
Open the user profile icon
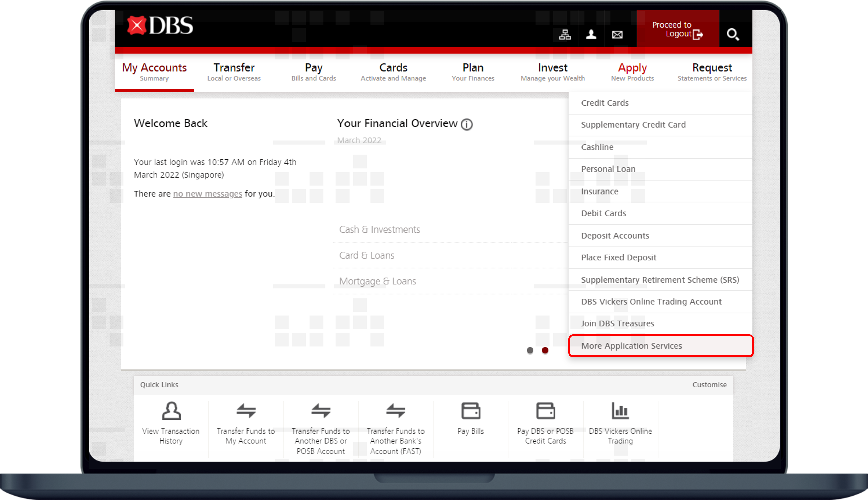591,35
